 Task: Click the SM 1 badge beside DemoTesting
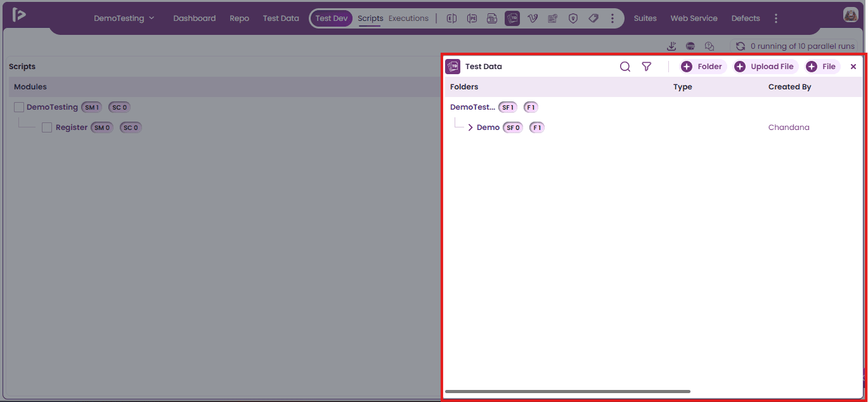point(92,107)
